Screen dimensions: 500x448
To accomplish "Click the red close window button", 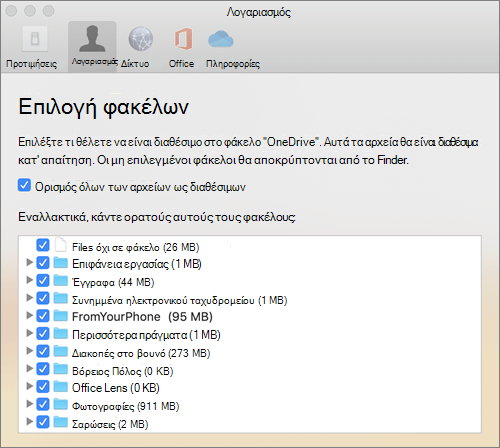I will 11,11.
